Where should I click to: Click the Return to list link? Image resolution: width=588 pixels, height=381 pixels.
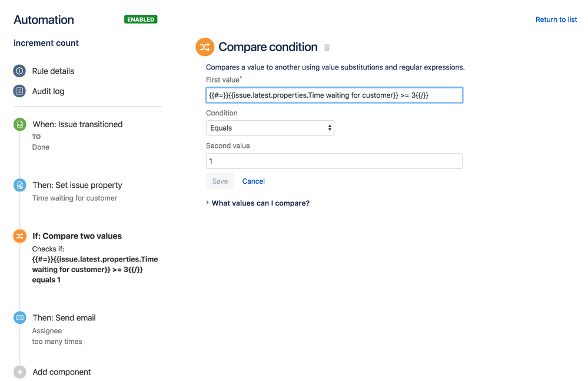click(556, 19)
